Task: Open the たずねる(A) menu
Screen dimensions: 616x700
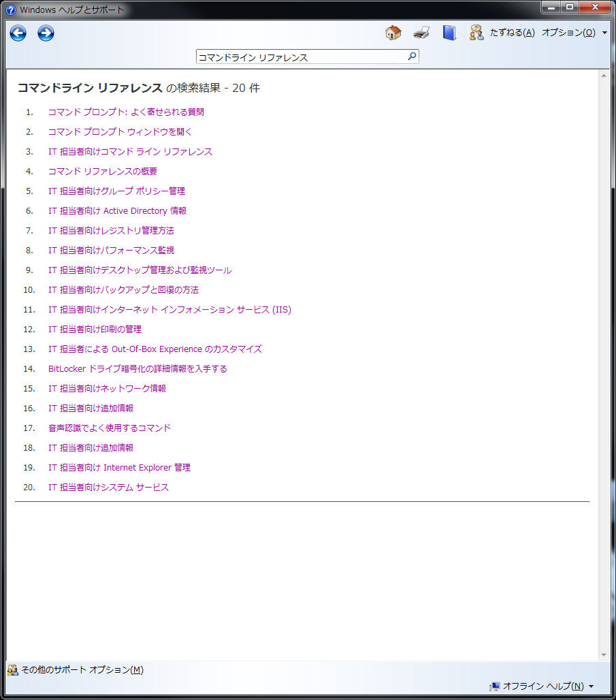Action: (512, 33)
